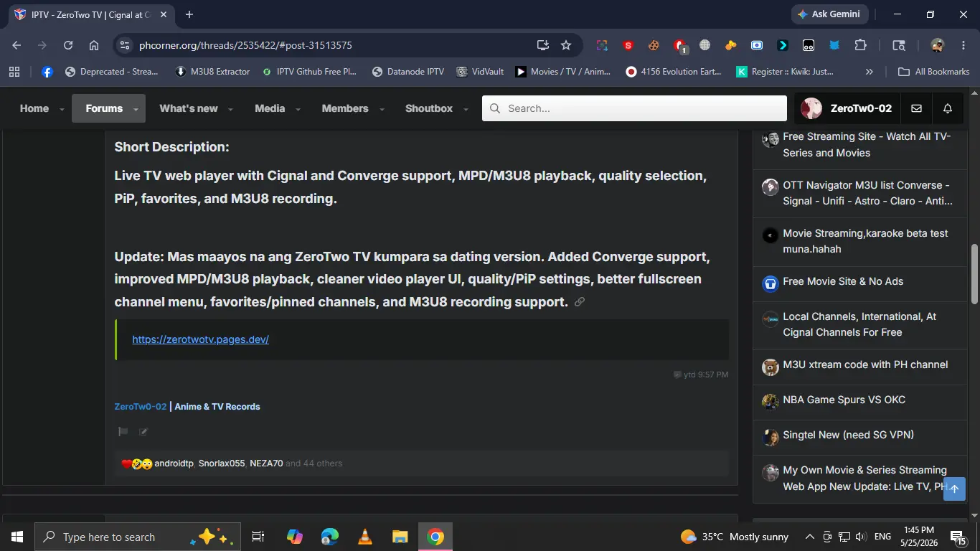This screenshot has height=551, width=980.
Task: Click the red blocker extension with badge 1
Action: coord(680,46)
